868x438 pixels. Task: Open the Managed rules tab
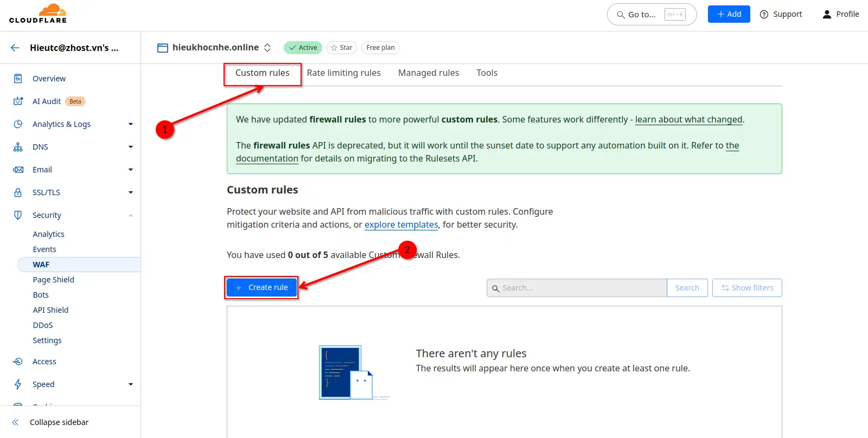point(428,73)
